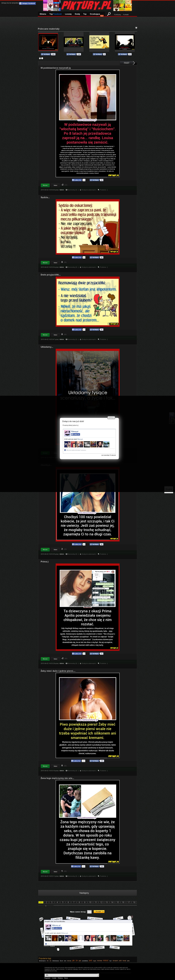This screenshot has height=980, width=175.
Task: Click the small icon beside Polecane materiały heading
Action: pyautogui.click(x=136, y=28)
